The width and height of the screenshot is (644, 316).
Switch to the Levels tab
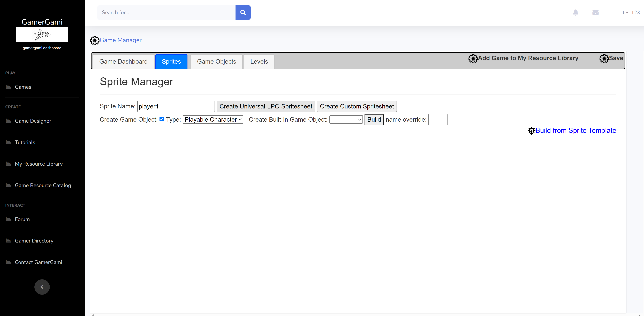(259, 62)
